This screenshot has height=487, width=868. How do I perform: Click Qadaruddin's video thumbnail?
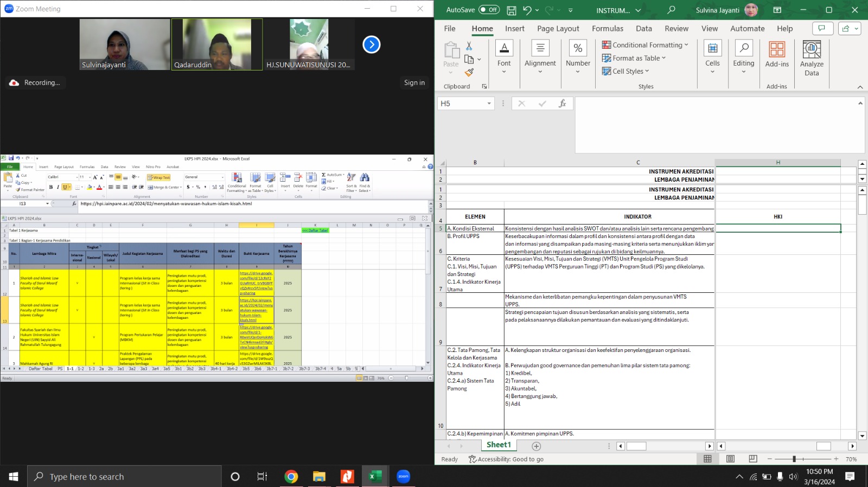pos(217,44)
